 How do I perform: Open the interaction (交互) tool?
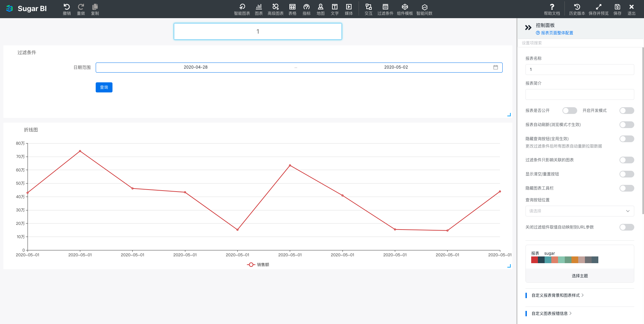pyautogui.click(x=369, y=9)
